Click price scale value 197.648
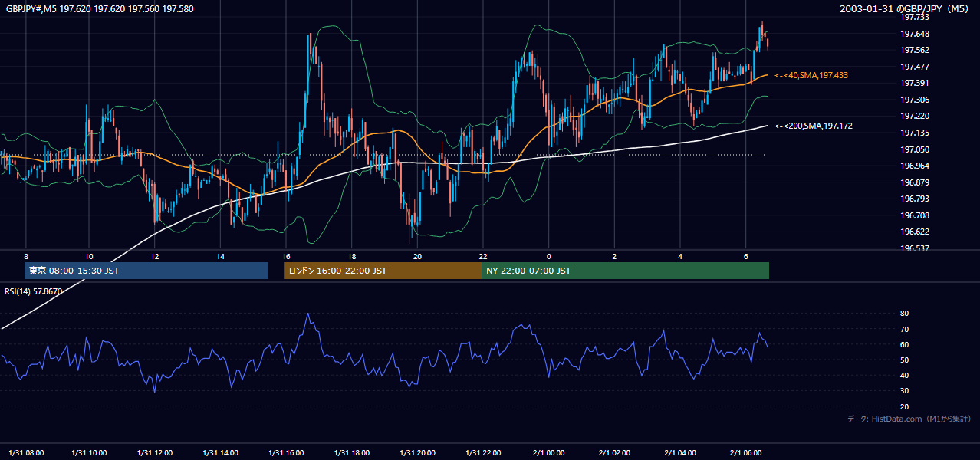Viewport: 980px width, 460px height. (x=915, y=34)
